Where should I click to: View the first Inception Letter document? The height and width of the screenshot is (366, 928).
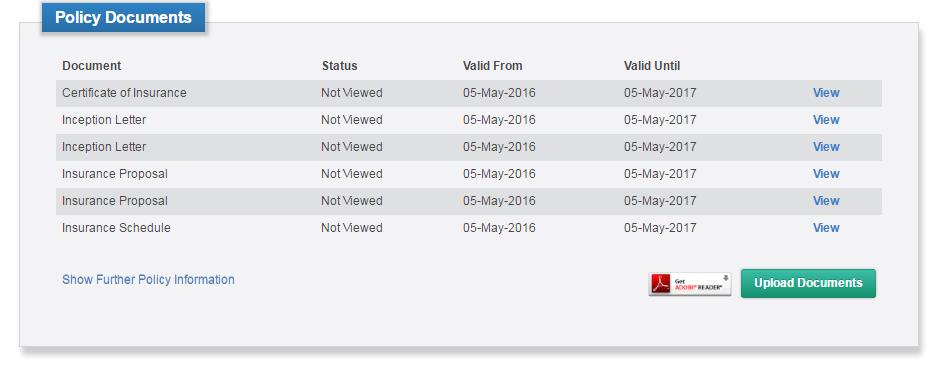(x=826, y=120)
